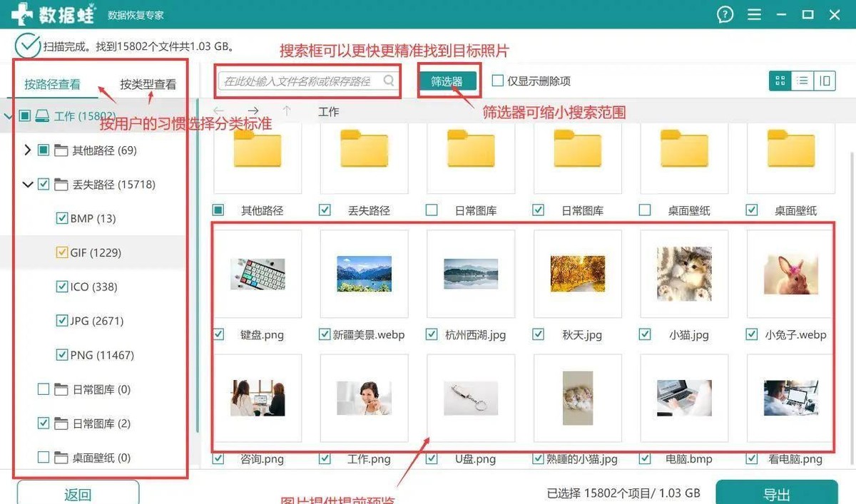Select 熟睡的小猫.jpg thumbnail
The image size is (856, 504).
coord(578,398)
